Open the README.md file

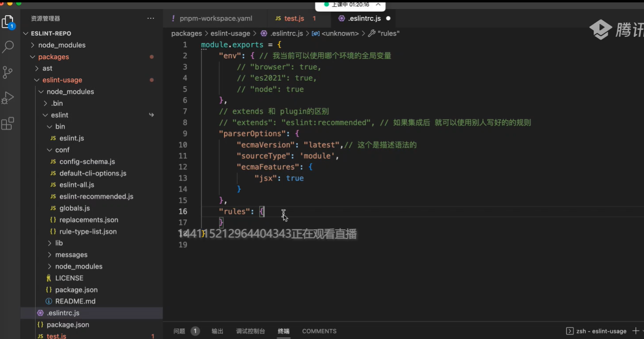coord(75,301)
